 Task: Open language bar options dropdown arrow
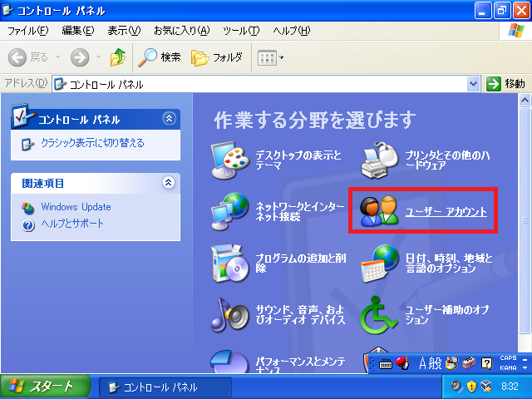525,368
